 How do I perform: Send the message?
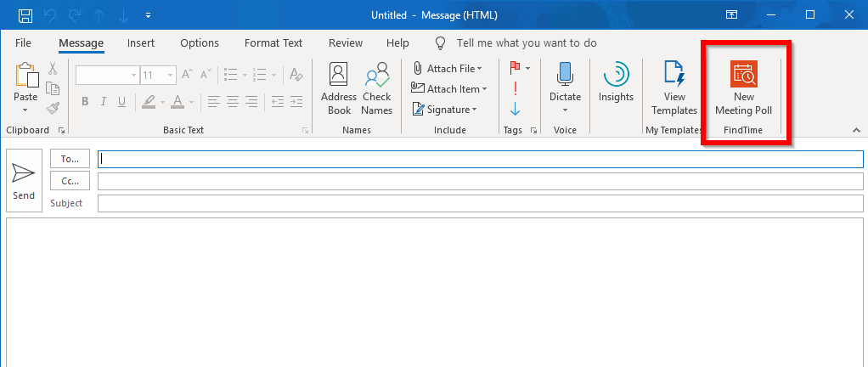click(24, 180)
